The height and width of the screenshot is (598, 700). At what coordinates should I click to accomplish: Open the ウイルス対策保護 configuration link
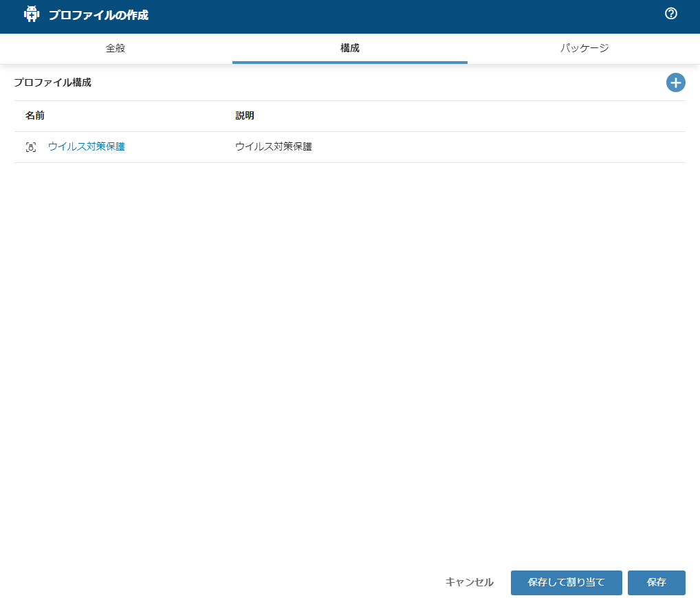(86, 146)
